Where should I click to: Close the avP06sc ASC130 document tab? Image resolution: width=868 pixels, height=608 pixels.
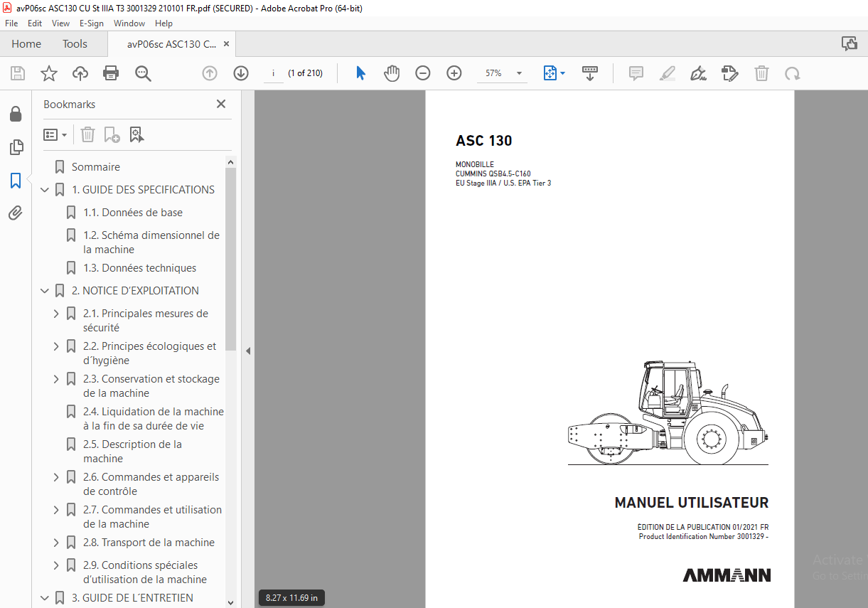point(226,44)
